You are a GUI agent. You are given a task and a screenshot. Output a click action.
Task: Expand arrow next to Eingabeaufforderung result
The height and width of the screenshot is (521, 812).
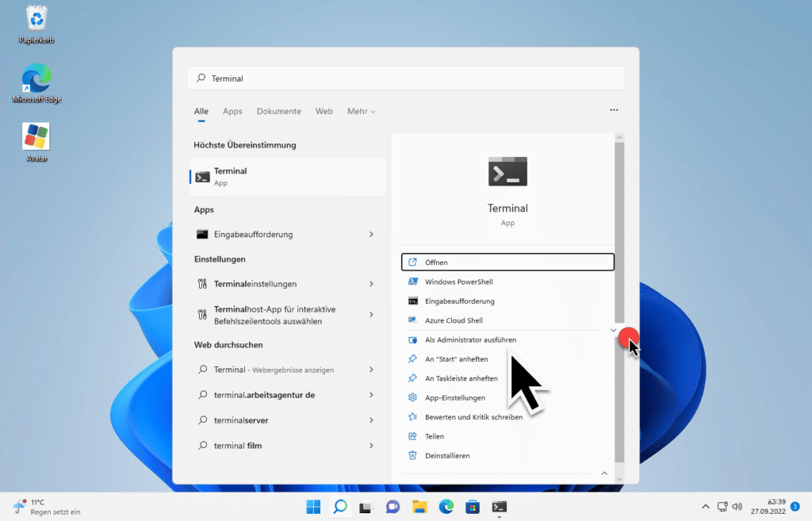371,235
